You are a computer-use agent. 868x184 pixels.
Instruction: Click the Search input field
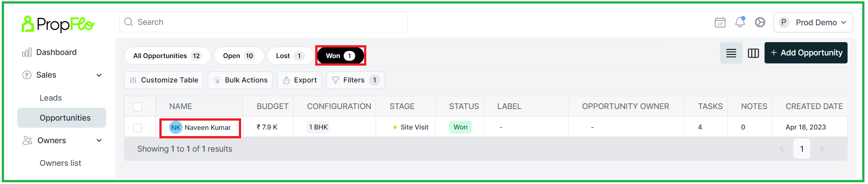coord(264,22)
